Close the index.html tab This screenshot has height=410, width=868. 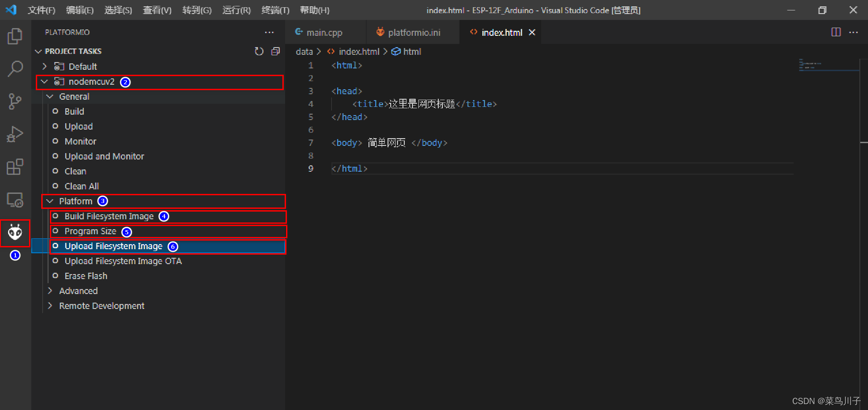[532, 32]
